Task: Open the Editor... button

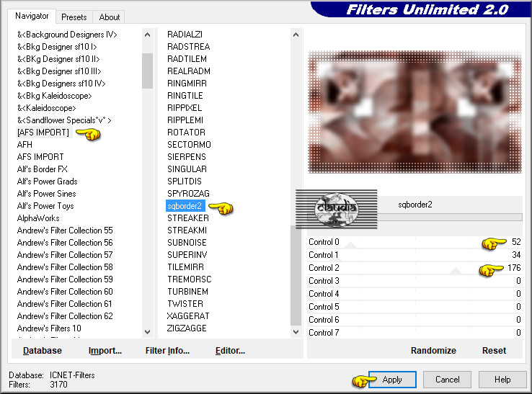Action: pos(230,350)
